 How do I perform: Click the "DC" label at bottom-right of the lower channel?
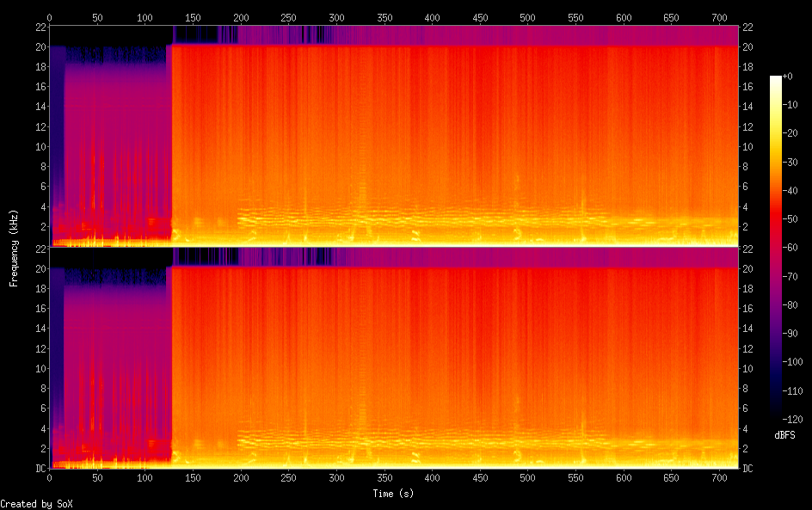(748, 468)
